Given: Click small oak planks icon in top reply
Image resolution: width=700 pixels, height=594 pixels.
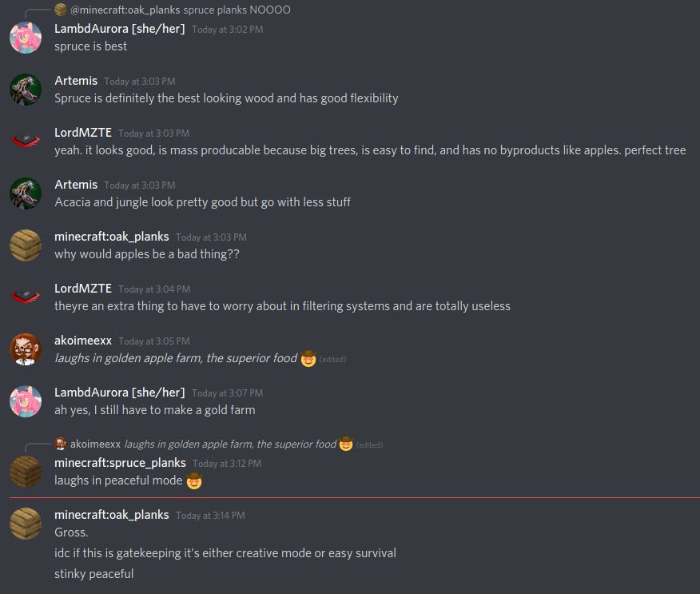Looking at the screenshot, I should pyautogui.click(x=61, y=10).
